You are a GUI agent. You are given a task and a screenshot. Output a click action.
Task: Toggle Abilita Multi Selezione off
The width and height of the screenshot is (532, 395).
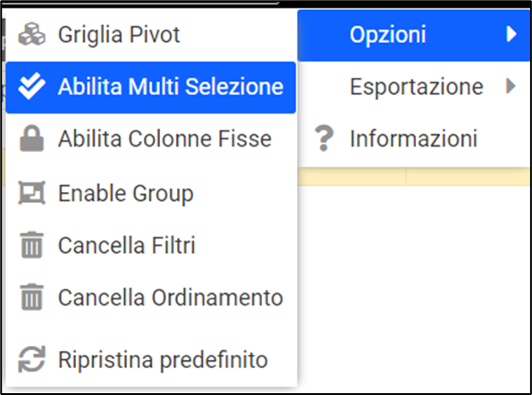pos(150,88)
